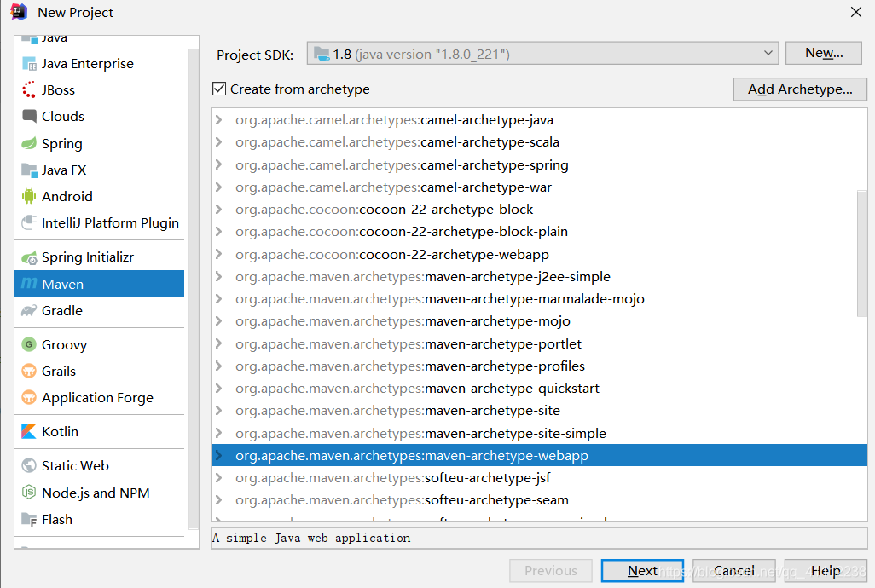The image size is (875, 588).
Task: Click the Maven m icon
Action: (29, 284)
